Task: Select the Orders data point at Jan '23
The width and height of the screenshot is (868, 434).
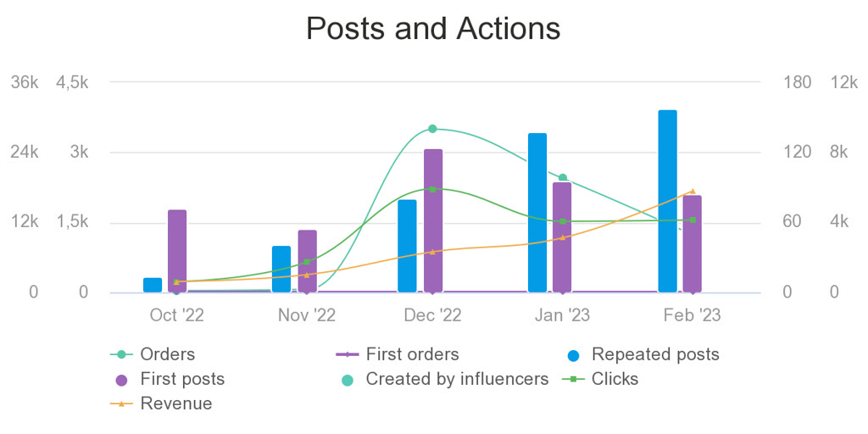Action: tap(563, 178)
